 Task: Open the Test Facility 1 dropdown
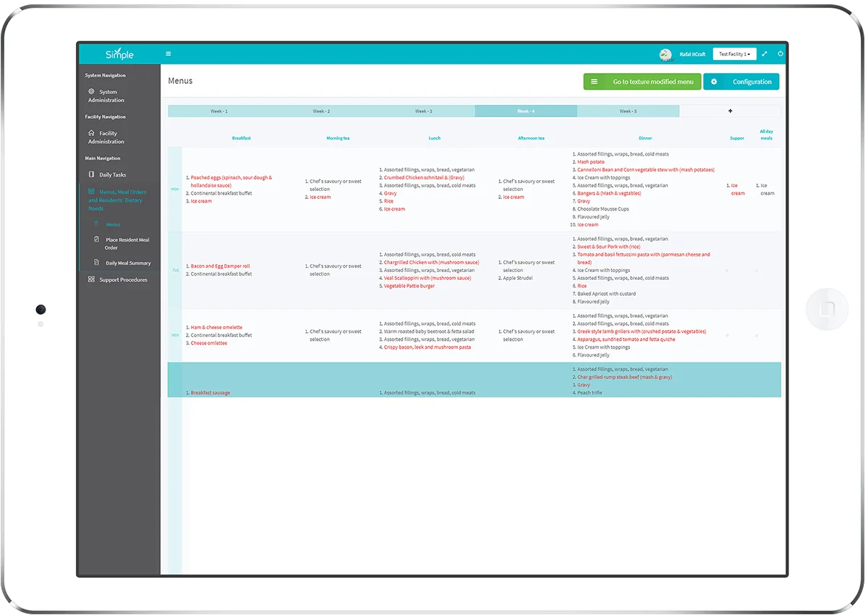pyautogui.click(x=734, y=54)
